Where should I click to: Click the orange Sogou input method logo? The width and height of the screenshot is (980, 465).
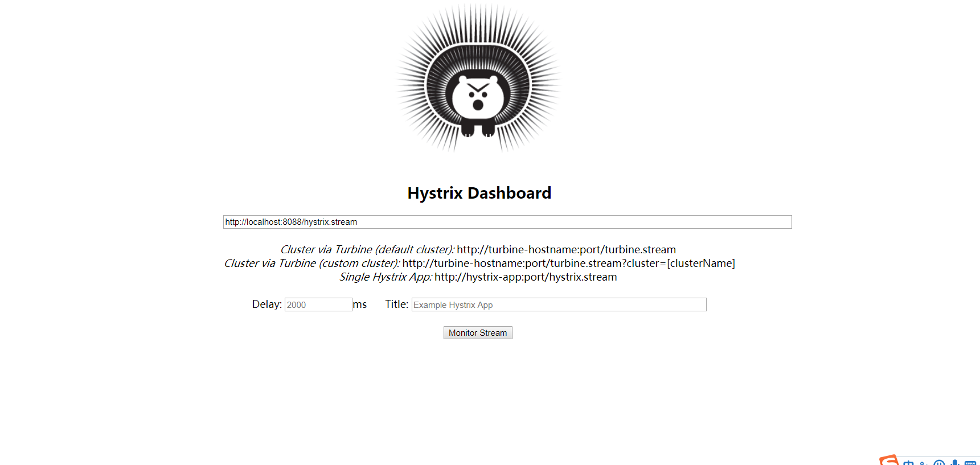(889, 460)
